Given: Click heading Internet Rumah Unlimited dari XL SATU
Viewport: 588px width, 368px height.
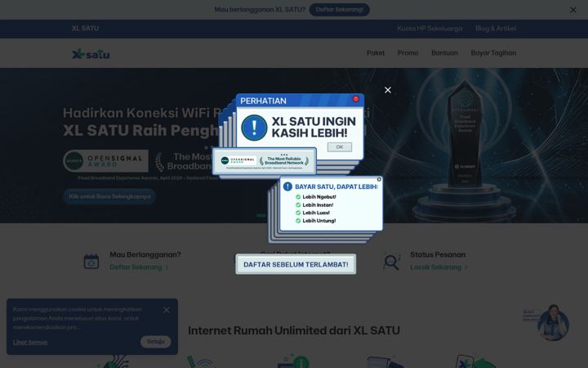Looking at the screenshot, I should (x=294, y=331).
